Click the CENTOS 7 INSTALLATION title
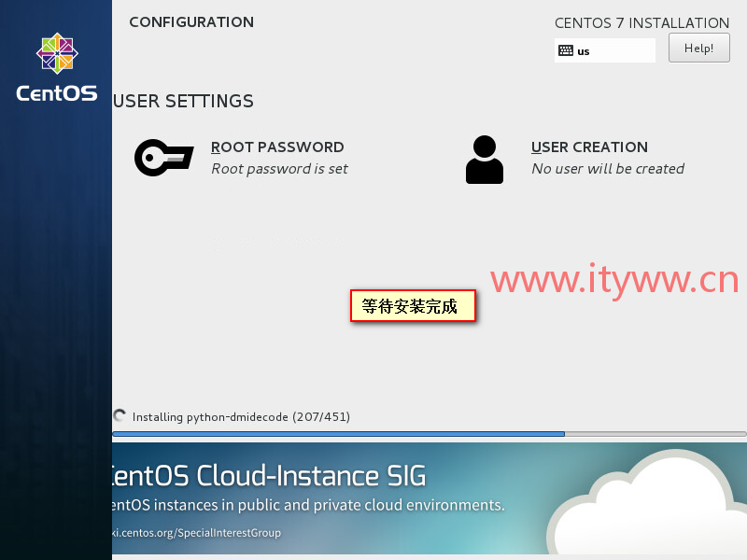The image size is (747, 560). point(641,22)
